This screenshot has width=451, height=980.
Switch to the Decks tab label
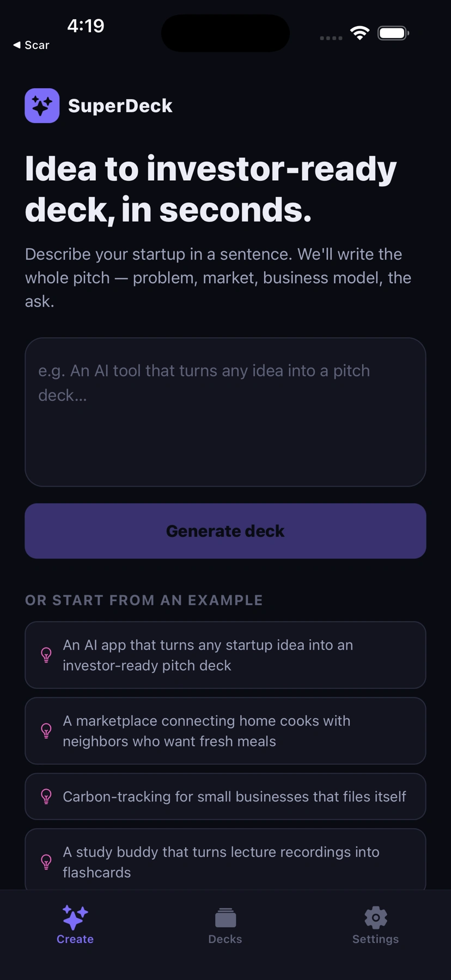pos(225,939)
